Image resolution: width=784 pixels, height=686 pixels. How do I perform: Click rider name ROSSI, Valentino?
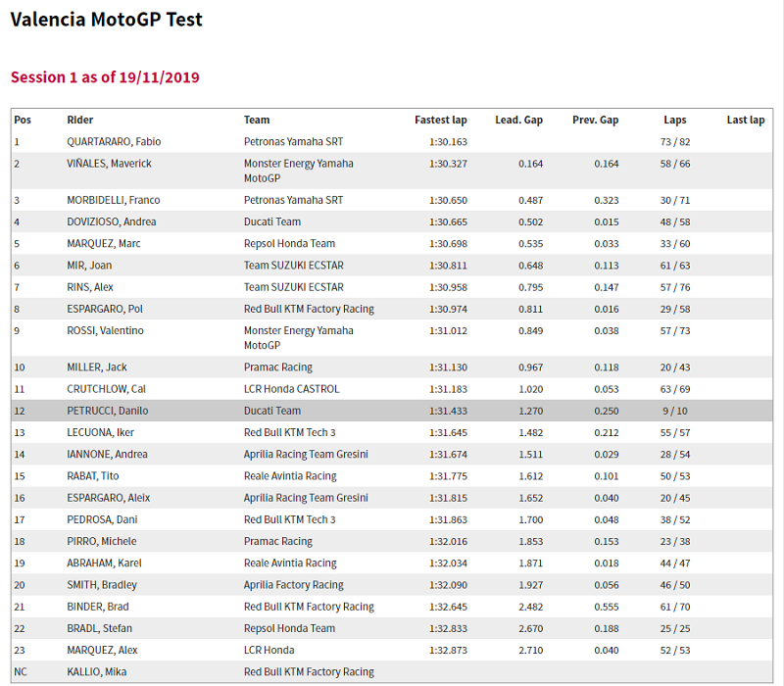tap(105, 331)
